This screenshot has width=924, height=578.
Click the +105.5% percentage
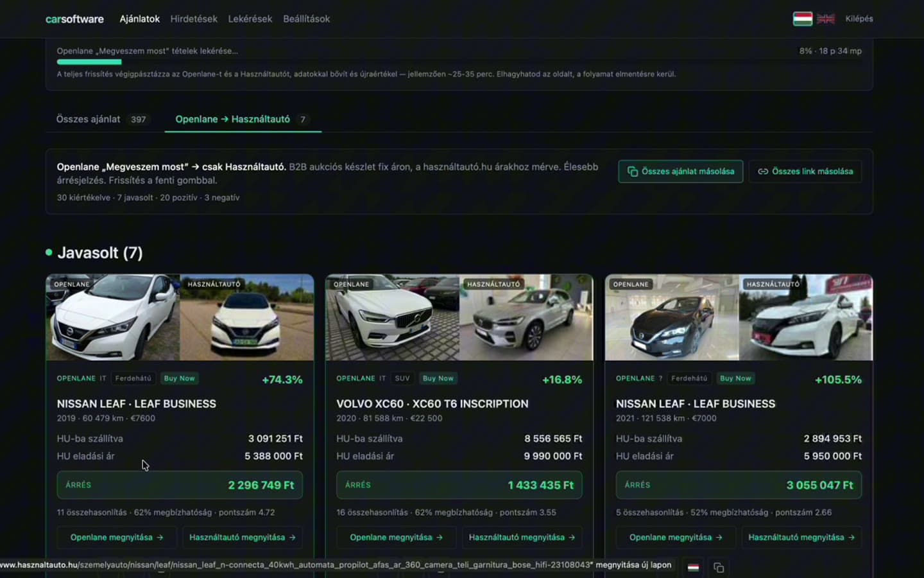click(x=839, y=380)
